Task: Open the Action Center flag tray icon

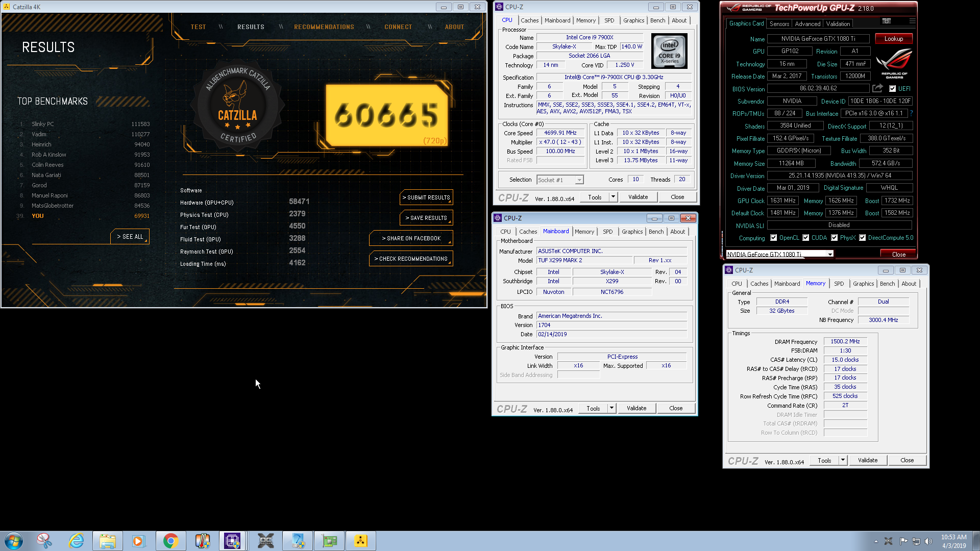Action: 903,541
